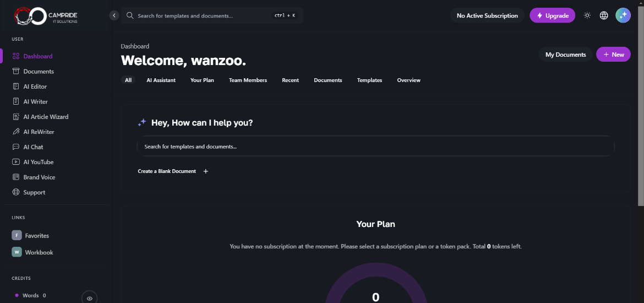Toggle the light/dark theme sun icon
The height and width of the screenshot is (303, 644).
(x=587, y=15)
